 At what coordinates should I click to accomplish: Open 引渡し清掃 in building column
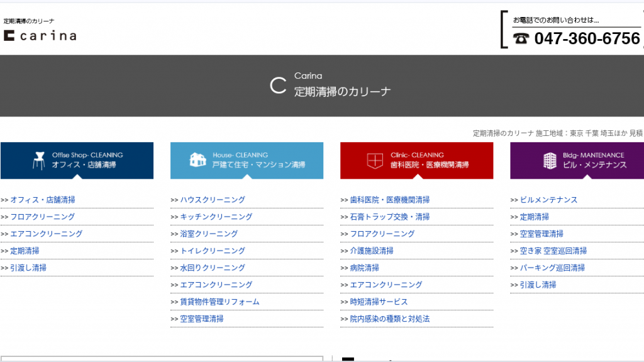pos(538,285)
